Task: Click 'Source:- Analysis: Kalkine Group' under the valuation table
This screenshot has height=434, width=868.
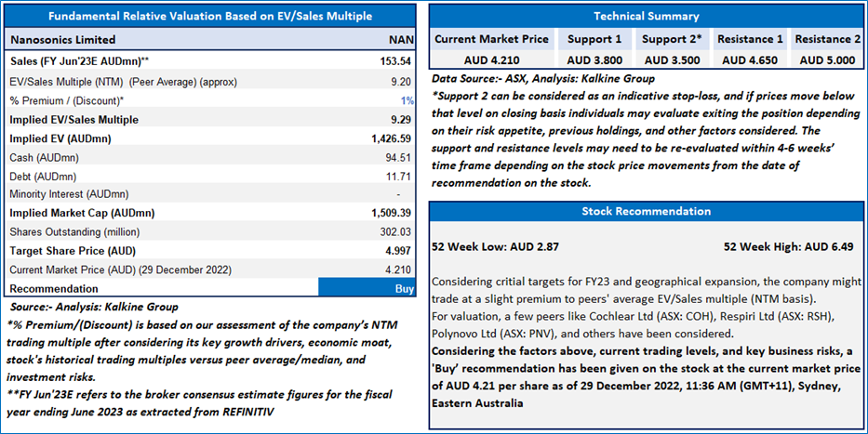Action: pos(94,307)
